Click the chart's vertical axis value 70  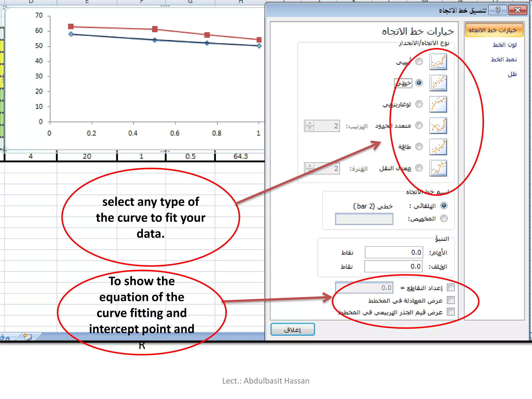[39, 16]
